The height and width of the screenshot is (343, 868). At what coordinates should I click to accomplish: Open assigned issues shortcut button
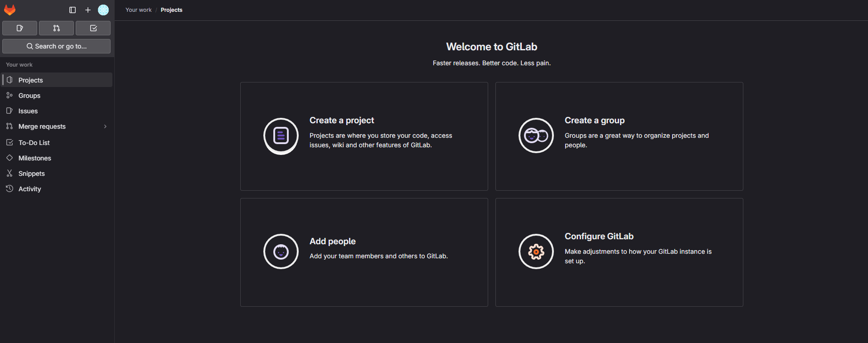(19, 28)
